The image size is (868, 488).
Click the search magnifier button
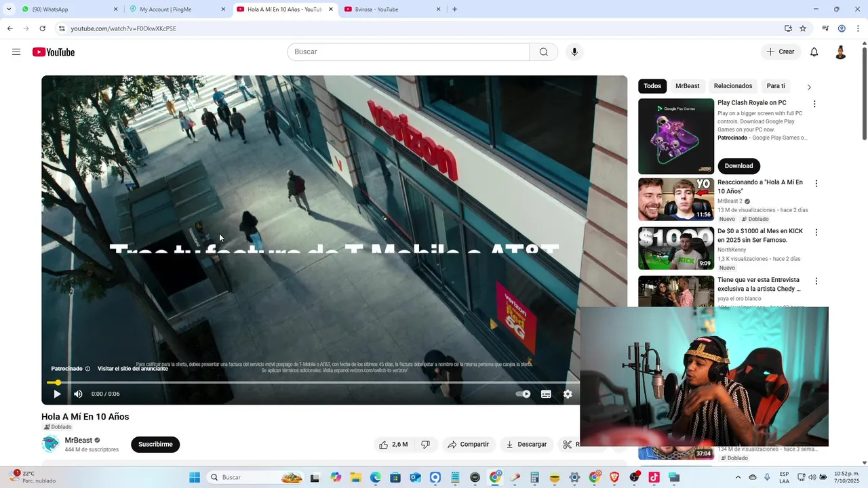point(544,52)
